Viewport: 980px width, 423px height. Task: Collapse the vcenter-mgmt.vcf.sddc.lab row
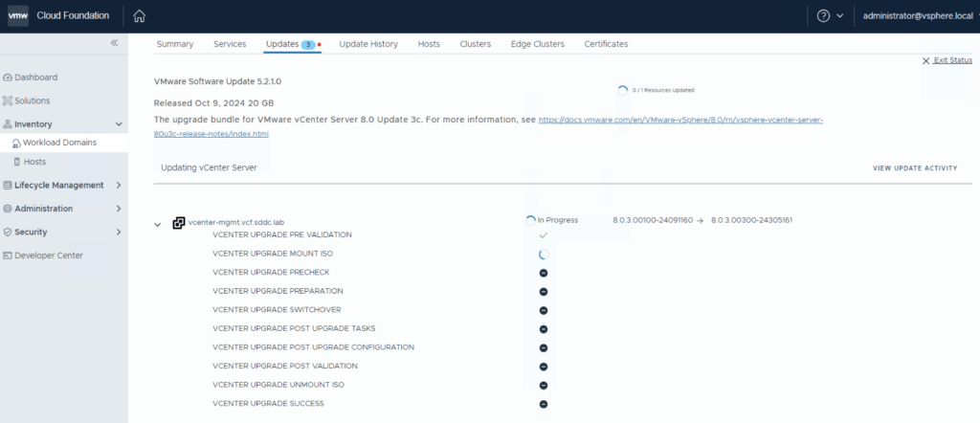click(158, 225)
